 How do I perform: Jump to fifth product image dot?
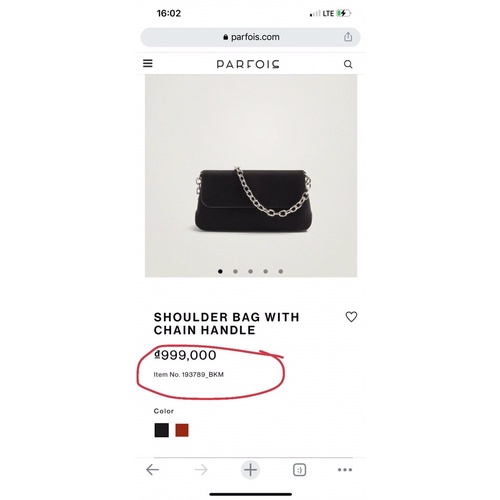coord(281,271)
